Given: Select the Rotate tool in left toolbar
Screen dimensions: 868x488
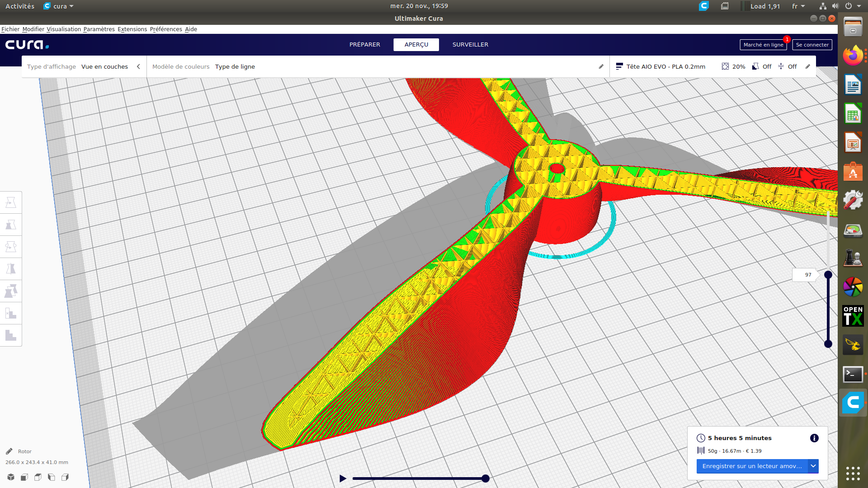Looking at the screenshot, I should (x=11, y=247).
